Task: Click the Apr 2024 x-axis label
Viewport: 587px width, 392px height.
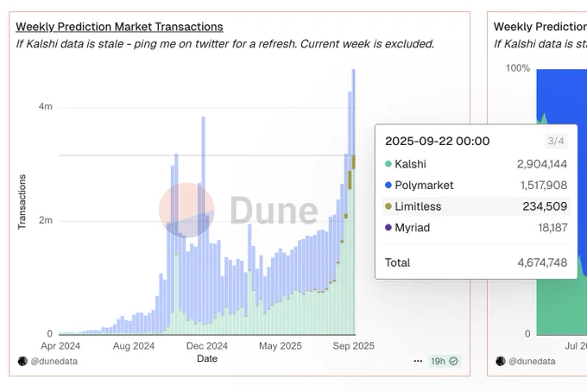Action: (x=60, y=346)
